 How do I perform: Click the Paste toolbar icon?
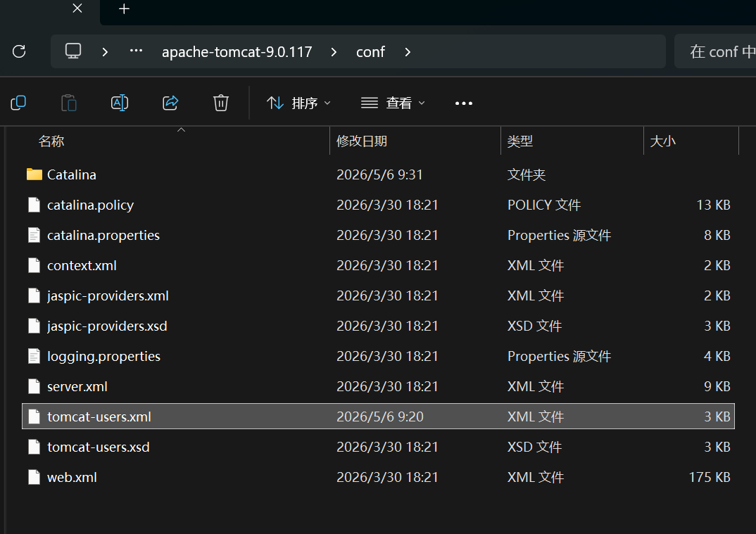pyautogui.click(x=69, y=103)
